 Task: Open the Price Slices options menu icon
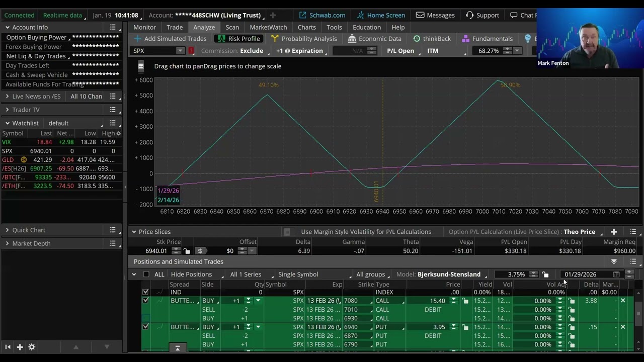pos(633,232)
